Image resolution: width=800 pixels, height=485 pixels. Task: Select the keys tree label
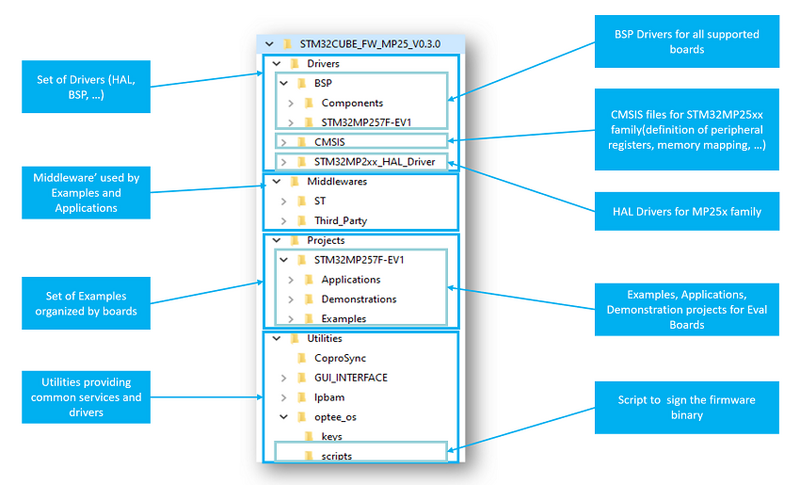pos(332,437)
